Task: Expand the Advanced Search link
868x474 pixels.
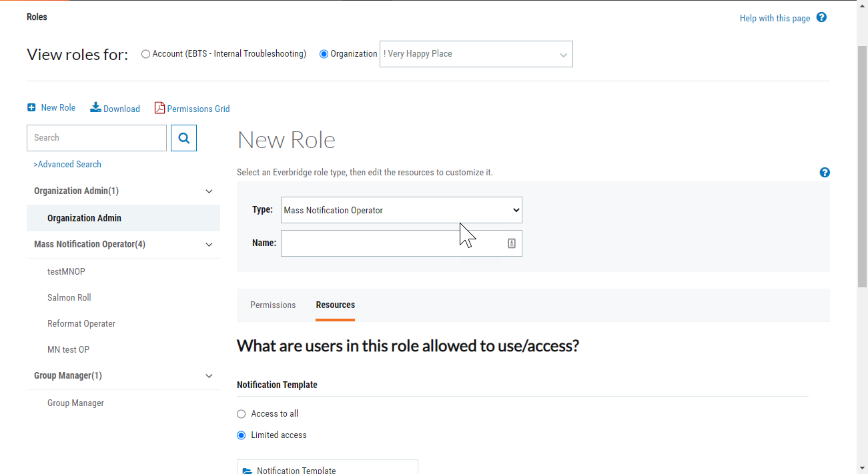Action: tap(67, 164)
